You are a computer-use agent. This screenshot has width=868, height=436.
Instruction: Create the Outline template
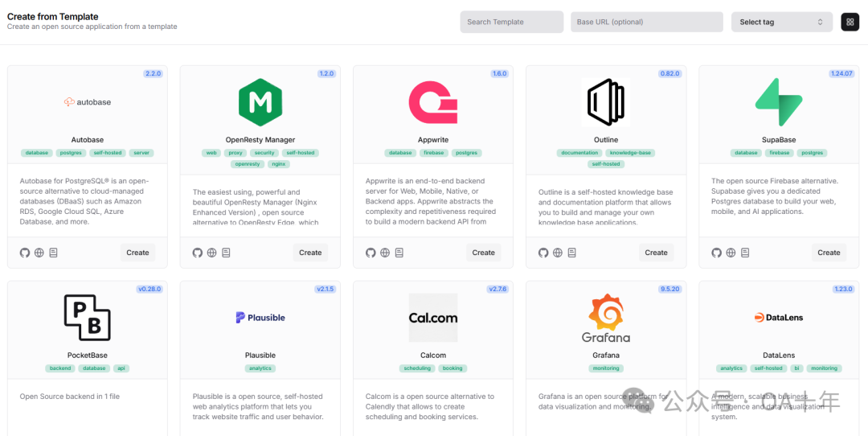(656, 253)
